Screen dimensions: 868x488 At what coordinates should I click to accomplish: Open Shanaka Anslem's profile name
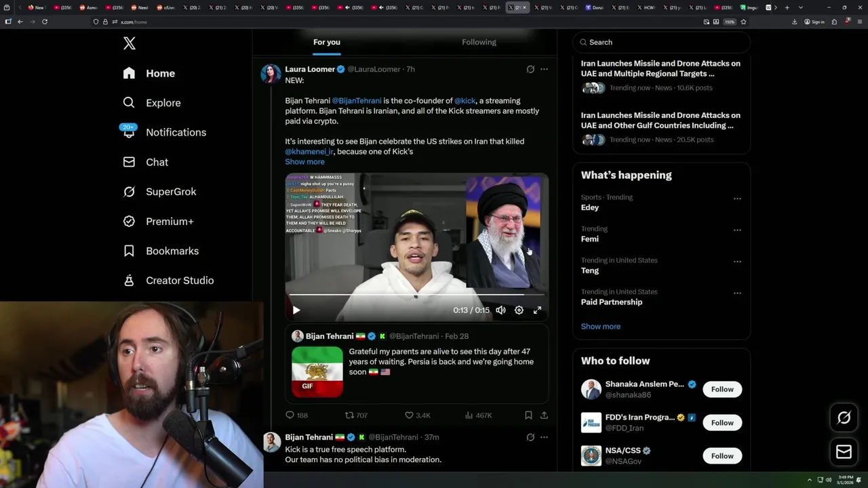tap(644, 384)
